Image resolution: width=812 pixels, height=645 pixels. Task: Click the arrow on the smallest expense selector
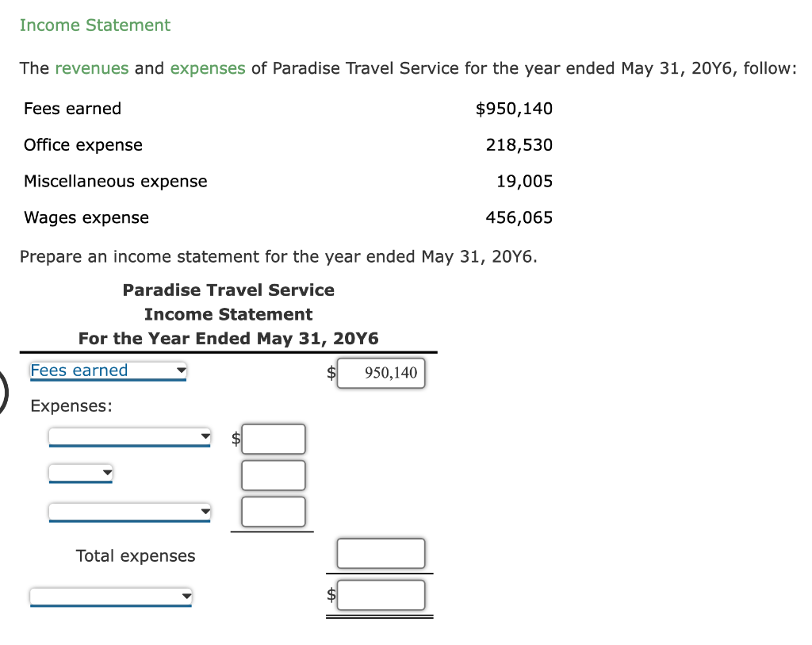107,471
